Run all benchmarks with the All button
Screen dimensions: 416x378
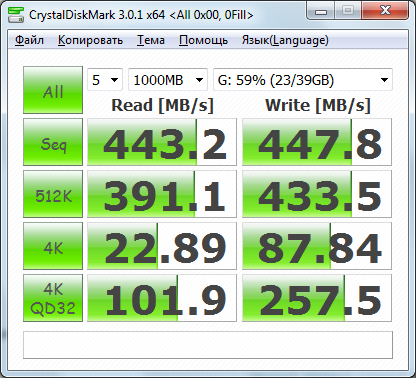point(53,90)
